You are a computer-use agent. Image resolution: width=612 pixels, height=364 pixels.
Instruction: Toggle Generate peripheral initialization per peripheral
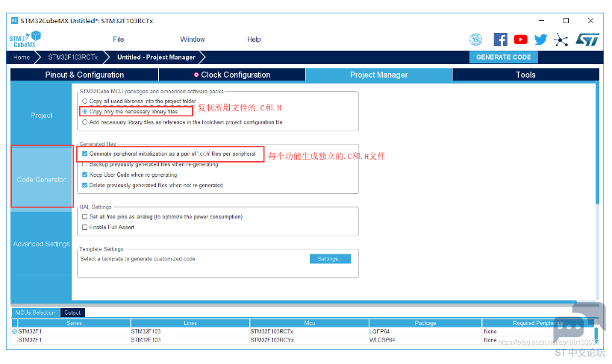click(x=84, y=154)
